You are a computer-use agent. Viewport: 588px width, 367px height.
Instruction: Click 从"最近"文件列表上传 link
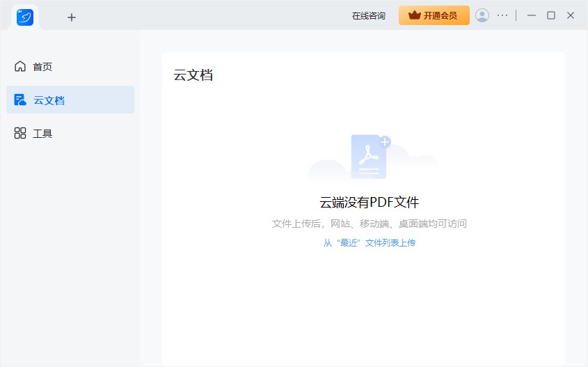[370, 243]
